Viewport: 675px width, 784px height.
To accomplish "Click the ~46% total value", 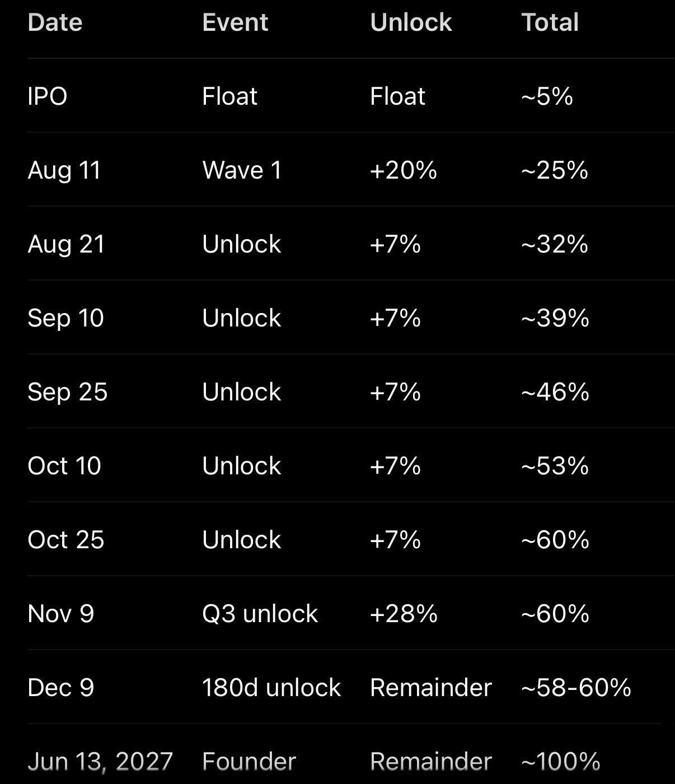I will [x=555, y=392].
